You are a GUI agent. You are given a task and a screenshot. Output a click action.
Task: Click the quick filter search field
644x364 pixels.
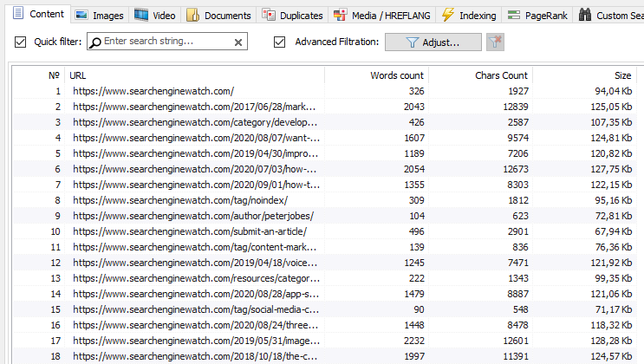pyautogui.click(x=166, y=42)
